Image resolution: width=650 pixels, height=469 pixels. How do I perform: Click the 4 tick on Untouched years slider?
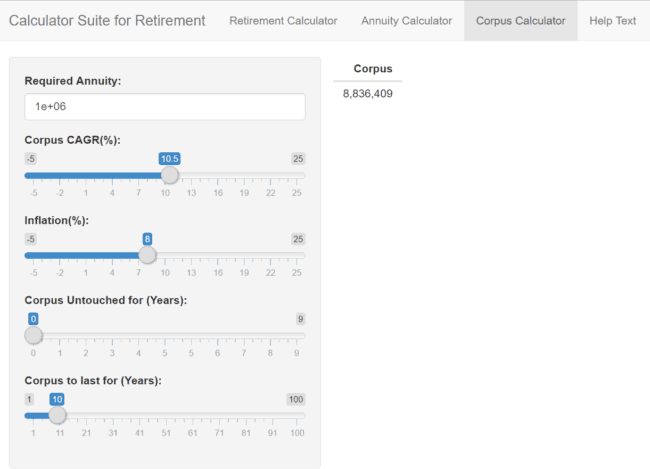pos(138,353)
